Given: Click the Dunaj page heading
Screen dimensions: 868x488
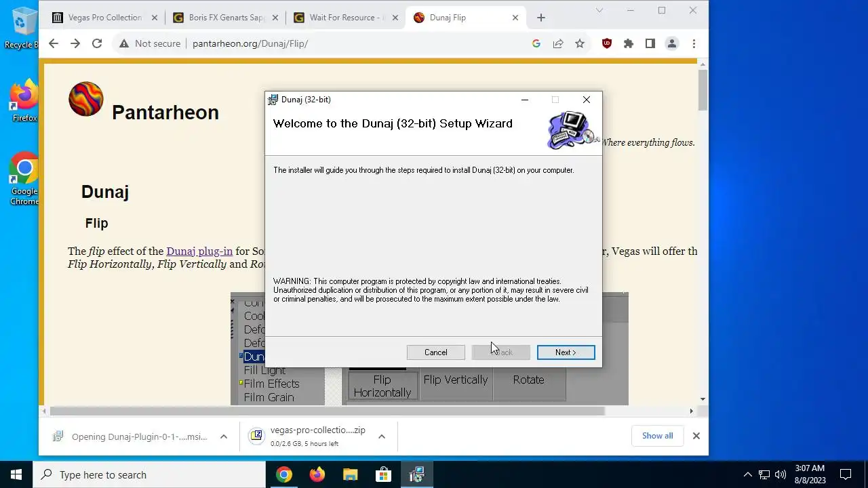Looking at the screenshot, I should [x=105, y=192].
